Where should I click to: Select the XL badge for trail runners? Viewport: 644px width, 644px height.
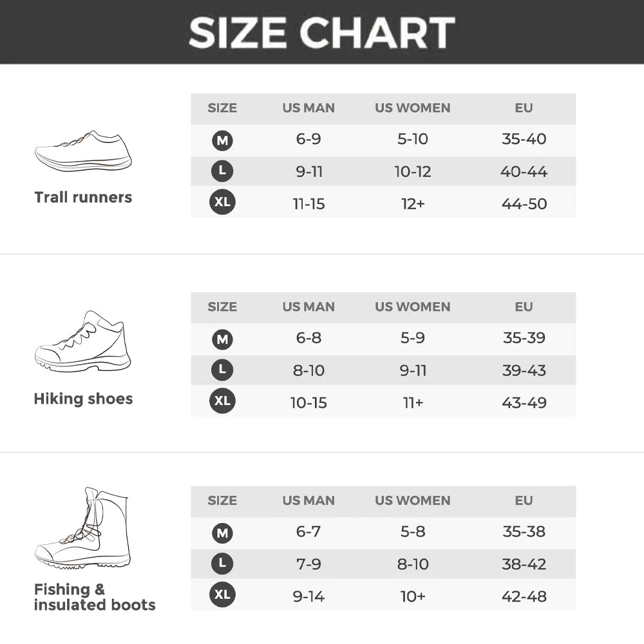pos(222,203)
